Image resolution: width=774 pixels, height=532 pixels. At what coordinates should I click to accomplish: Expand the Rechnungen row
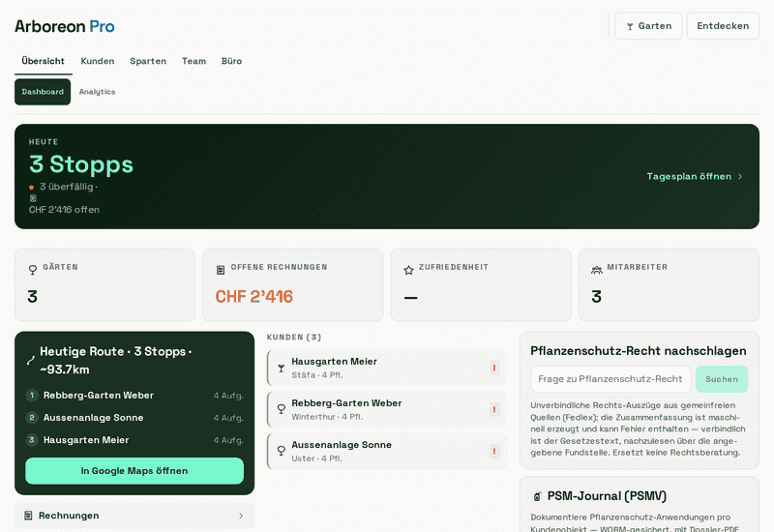click(x=134, y=516)
